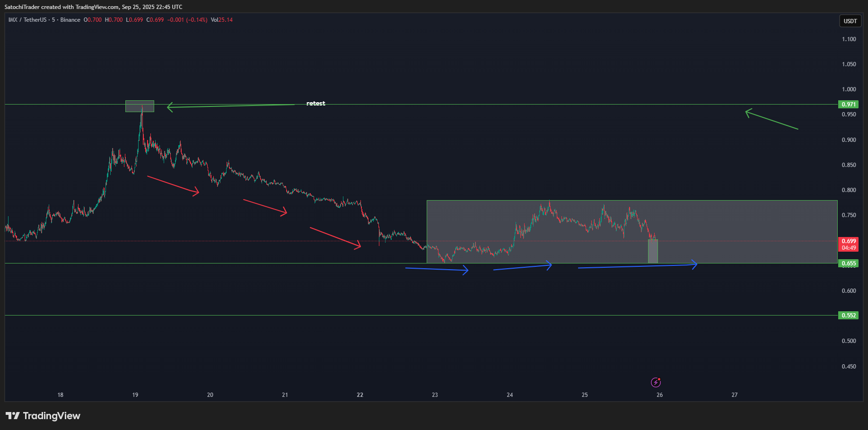The height and width of the screenshot is (430, 868).
Task: Select the low value L0.699
Action: click(134, 20)
